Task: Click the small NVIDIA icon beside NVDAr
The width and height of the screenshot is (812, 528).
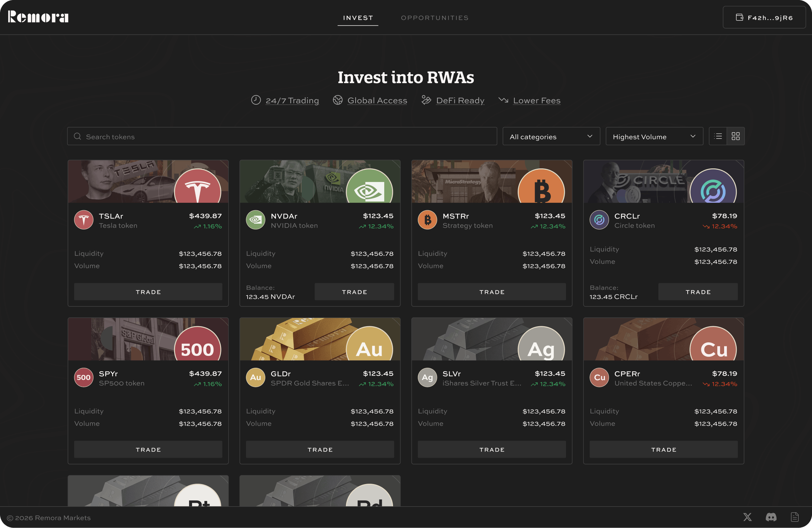Action: (255, 220)
